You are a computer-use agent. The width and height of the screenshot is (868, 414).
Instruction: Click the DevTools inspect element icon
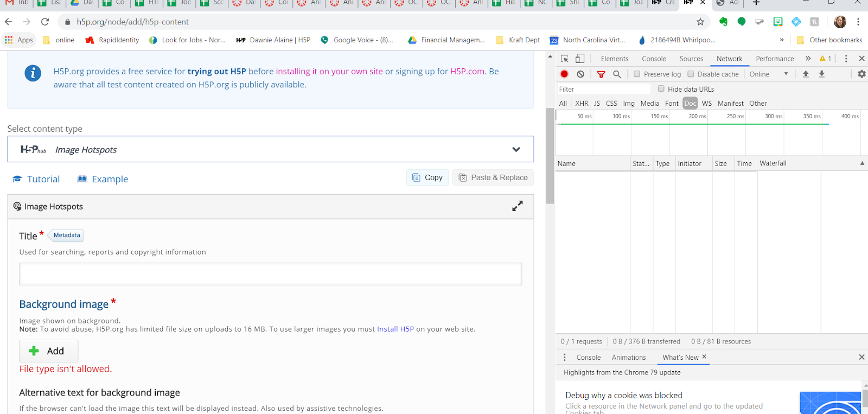(565, 59)
